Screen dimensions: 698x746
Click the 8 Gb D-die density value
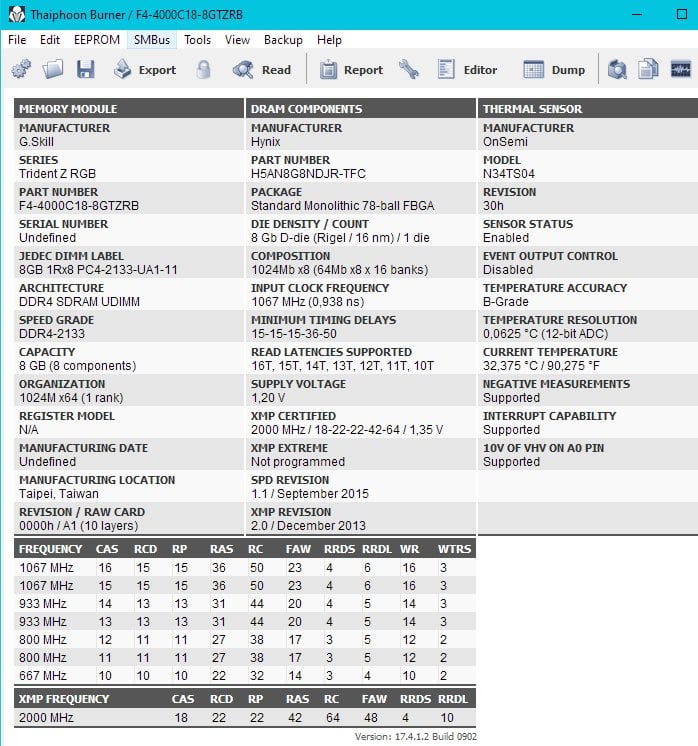[340, 237]
